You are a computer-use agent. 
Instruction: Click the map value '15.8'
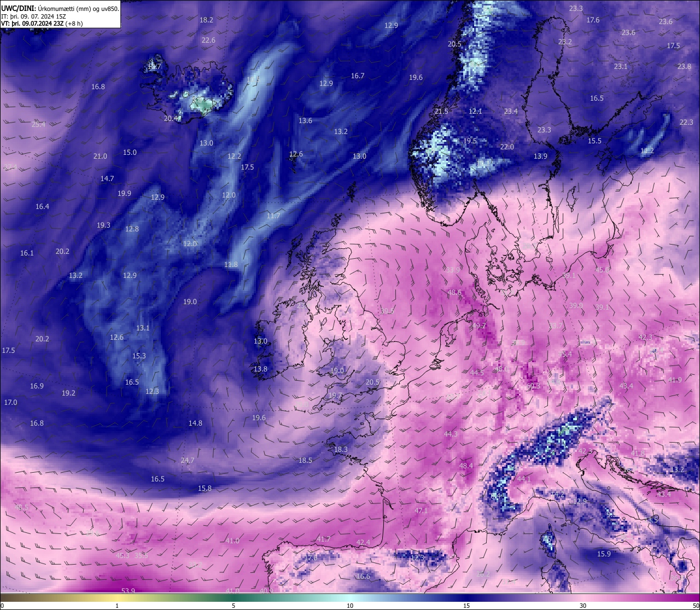point(205,488)
